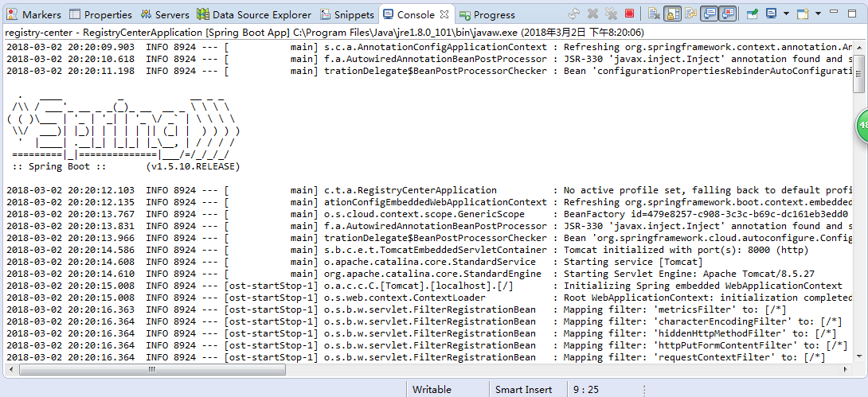Click 'c.t.a.RegistryCenterApplication' logger name
This screenshot has height=397, width=868.
[410, 190]
